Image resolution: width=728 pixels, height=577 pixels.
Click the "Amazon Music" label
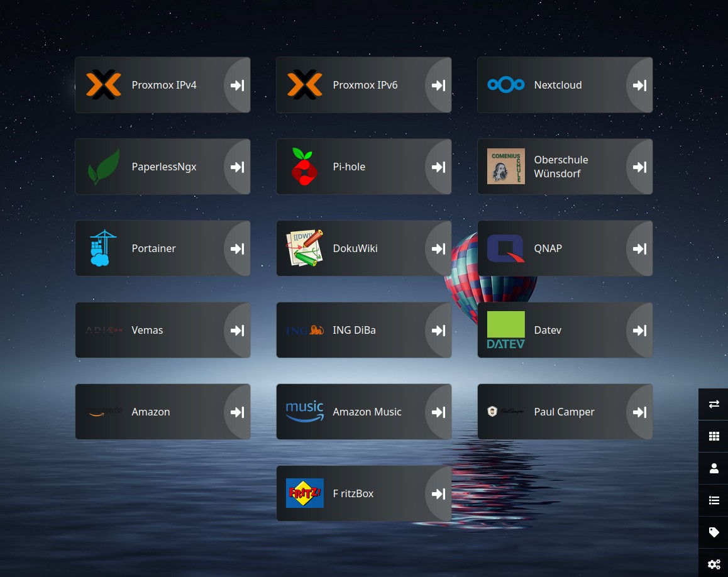(367, 412)
